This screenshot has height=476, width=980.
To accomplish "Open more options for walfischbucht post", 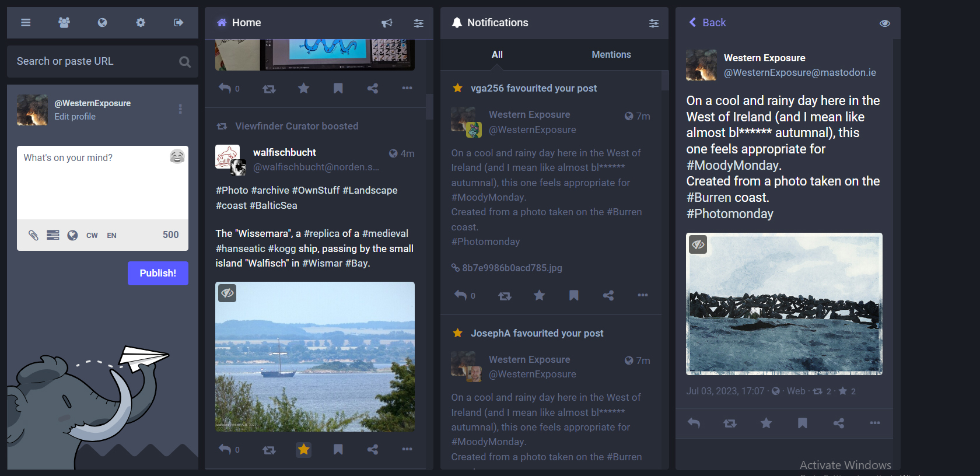I will coord(407,449).
